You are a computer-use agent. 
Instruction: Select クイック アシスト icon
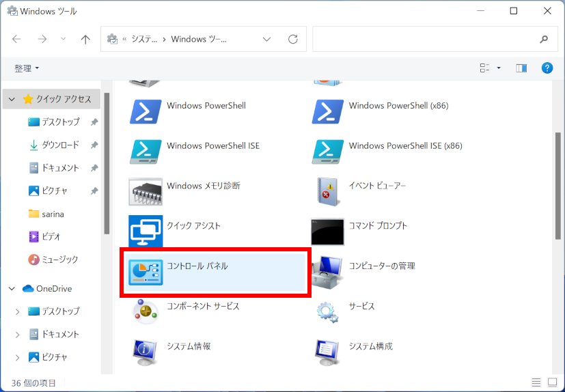[146, 232]
